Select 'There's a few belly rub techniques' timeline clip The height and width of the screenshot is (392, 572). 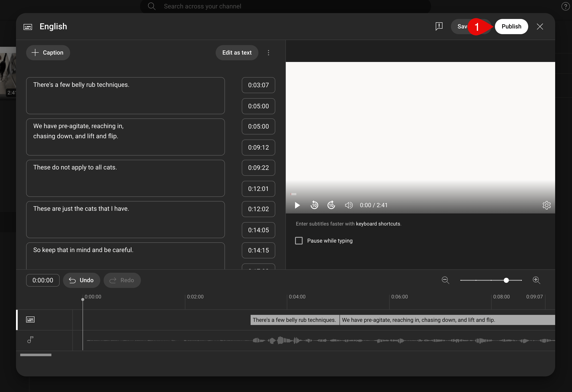(x=295, y=320)
